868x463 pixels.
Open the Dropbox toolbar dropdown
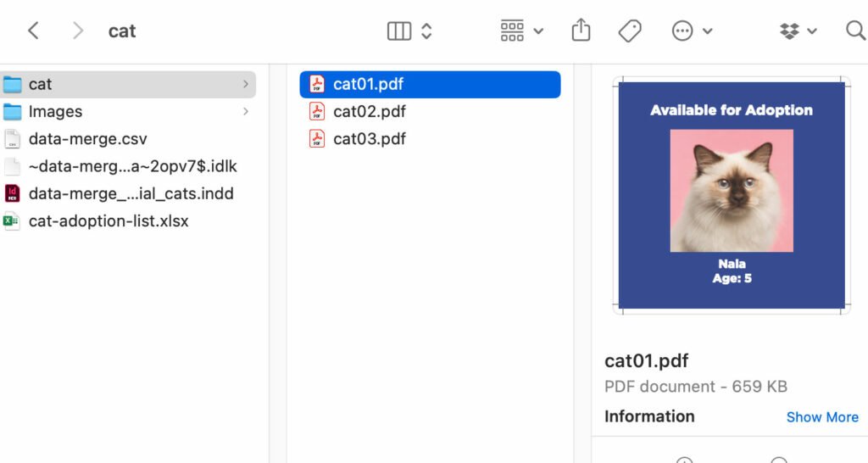798,31
